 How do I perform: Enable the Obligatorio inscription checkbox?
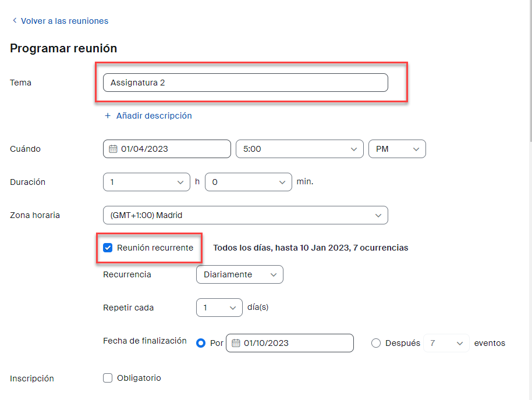(108, 378)
